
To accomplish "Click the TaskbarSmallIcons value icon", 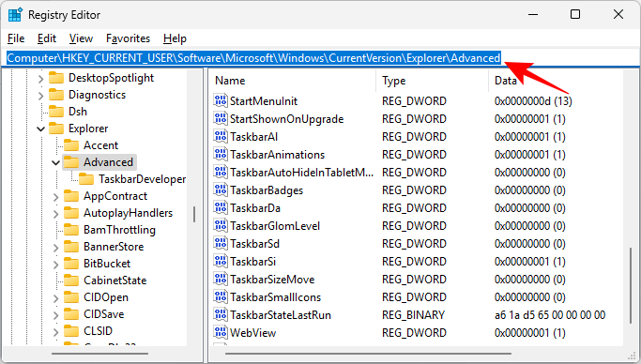I will click(221, 297).
